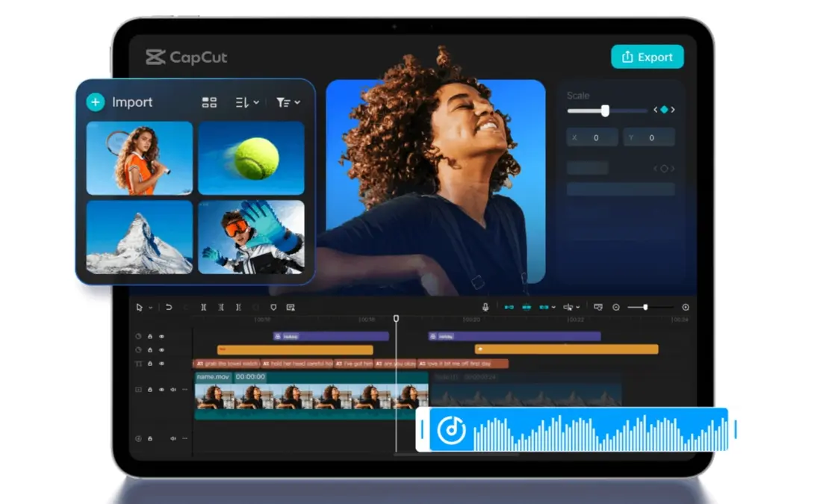The width and height of the screenshot is (829, 504).
Task: Click the Export button
Action: 647,57
